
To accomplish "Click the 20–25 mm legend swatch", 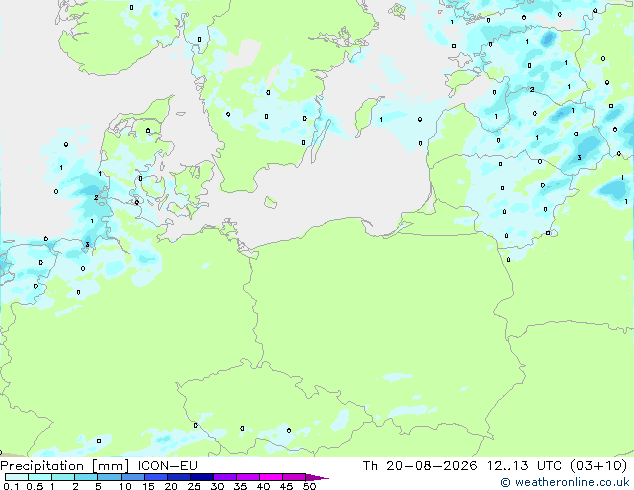I will tap(178, 477).
